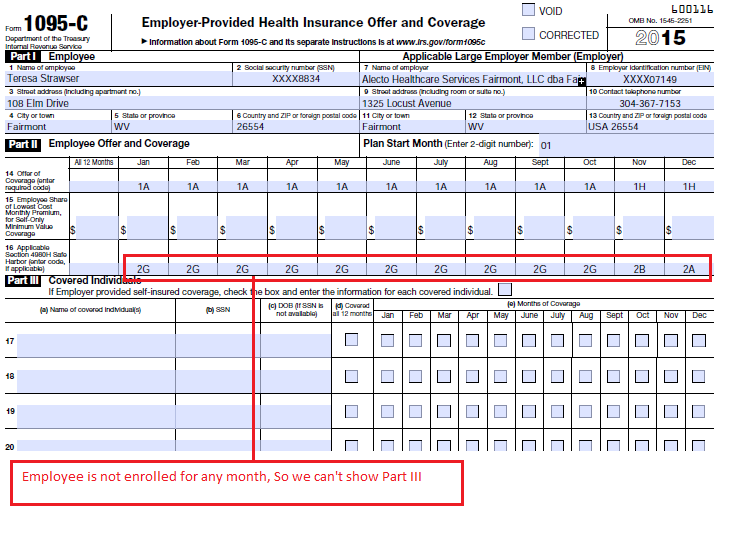Check the Mar coverage box in row 18
Screen dimensions: 736x543
pyautogui.click(x=444, y=376)
